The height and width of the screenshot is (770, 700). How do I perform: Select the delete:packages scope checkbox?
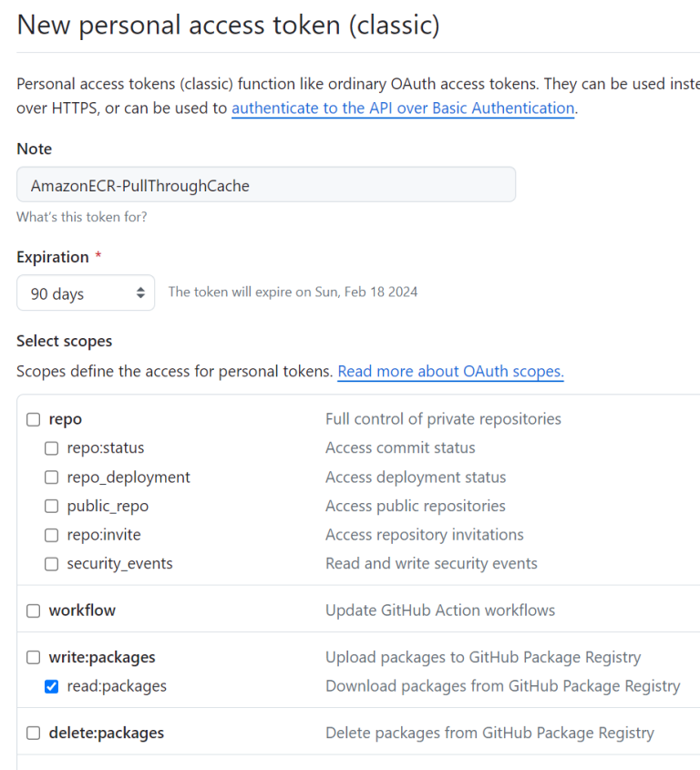click(34, 734)
